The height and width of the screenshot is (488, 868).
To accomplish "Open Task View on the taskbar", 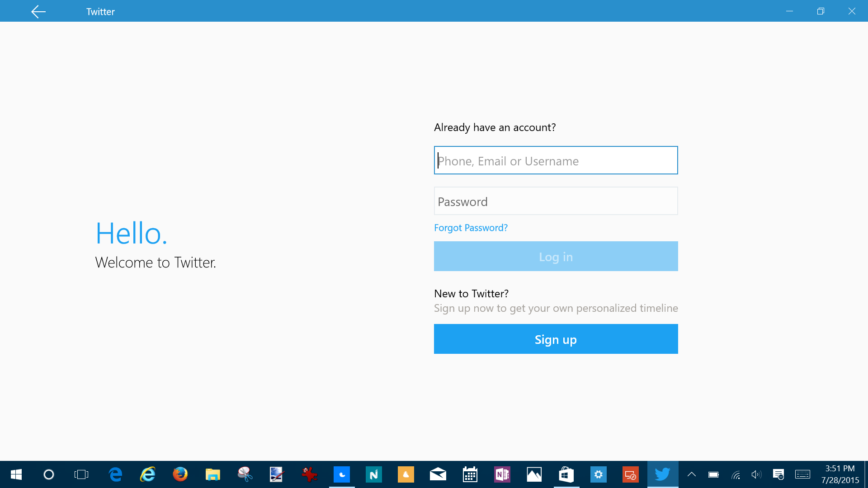I will (x=81, y=474).
